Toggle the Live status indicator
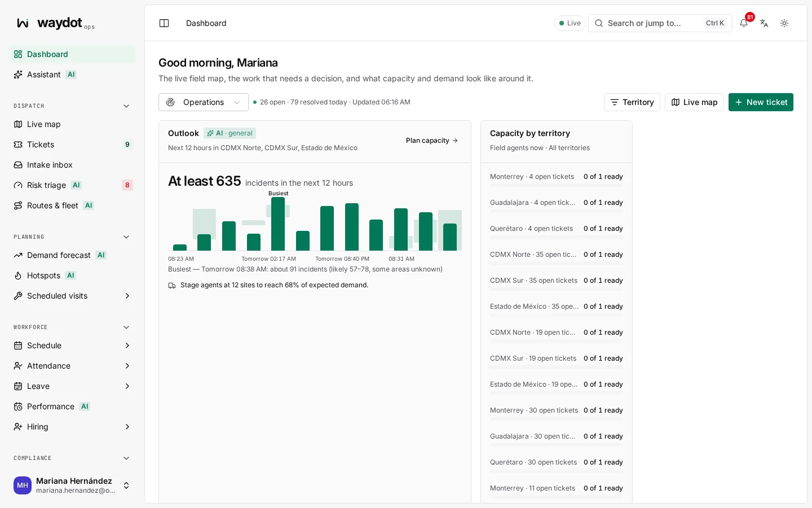 click(570, 23)
